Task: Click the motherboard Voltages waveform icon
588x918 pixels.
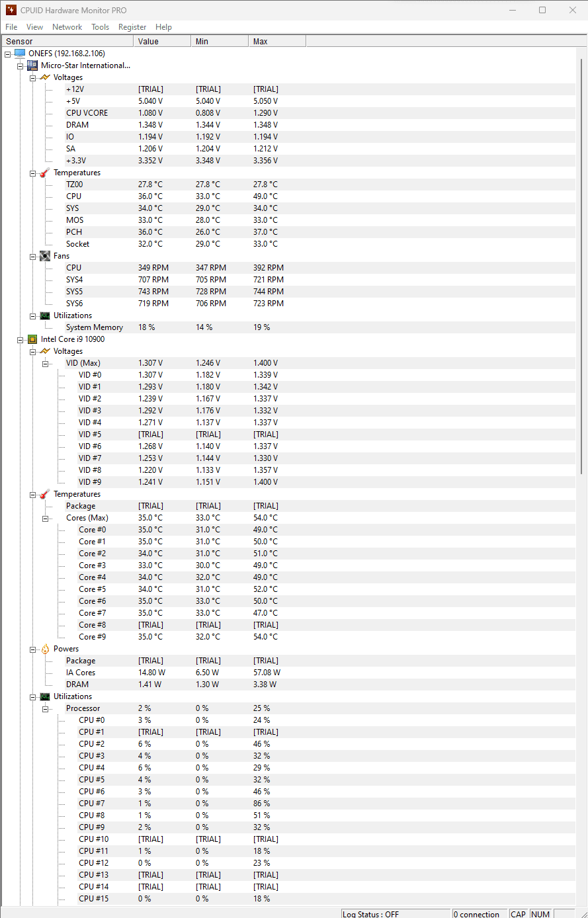Action: tap(45, 77)
